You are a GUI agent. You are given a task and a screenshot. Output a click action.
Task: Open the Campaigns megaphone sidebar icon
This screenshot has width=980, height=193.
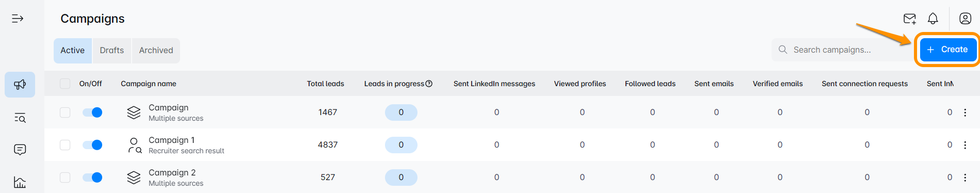pyautogui.click(x=20, y=85)
